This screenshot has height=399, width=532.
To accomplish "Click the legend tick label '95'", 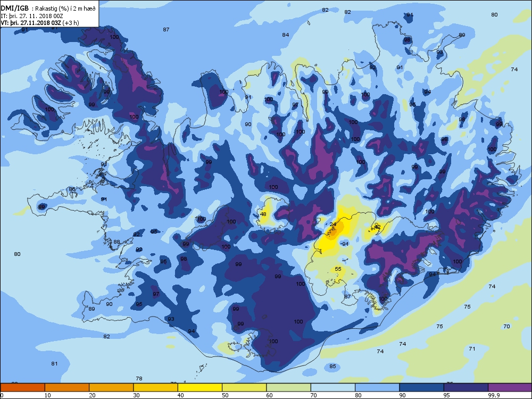I will [447, 395].
